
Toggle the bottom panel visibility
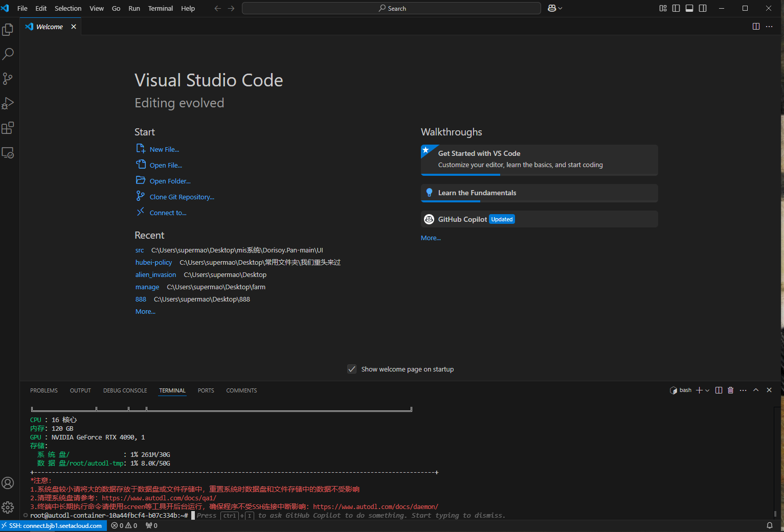point(689,8)
